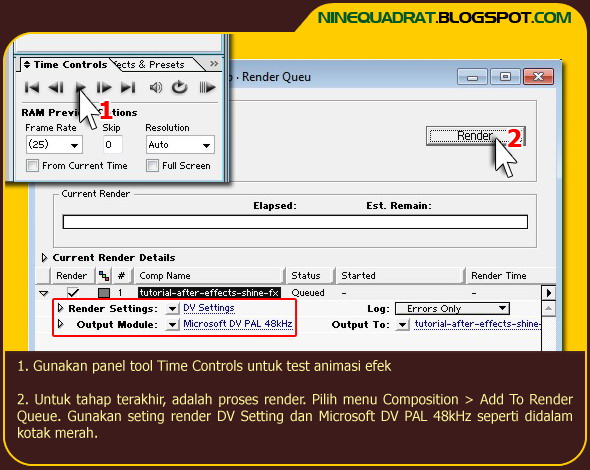This screenshot has height=470, width=590.
Task: Close the Render Queue window
Action: pyautogui.click(x=538, y=77)
